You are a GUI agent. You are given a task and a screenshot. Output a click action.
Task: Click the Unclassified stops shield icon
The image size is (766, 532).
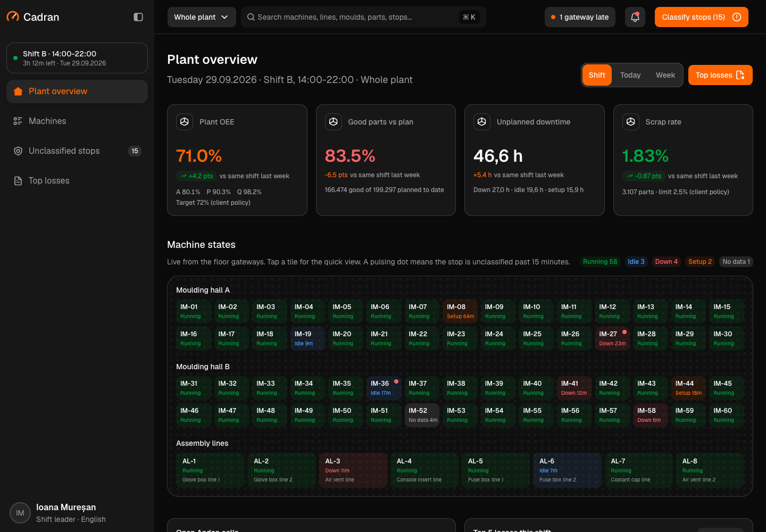click(18, 151)
